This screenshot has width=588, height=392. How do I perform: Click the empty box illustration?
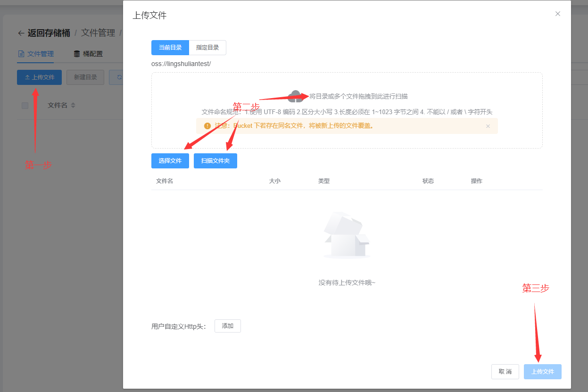(x=347, y=236)
